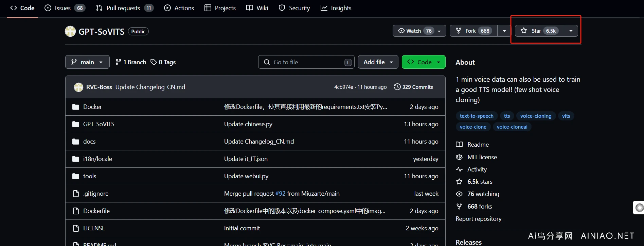This screenshot has height=246, width=644.
Task: Click Report repository
Action: coord(479,219)
